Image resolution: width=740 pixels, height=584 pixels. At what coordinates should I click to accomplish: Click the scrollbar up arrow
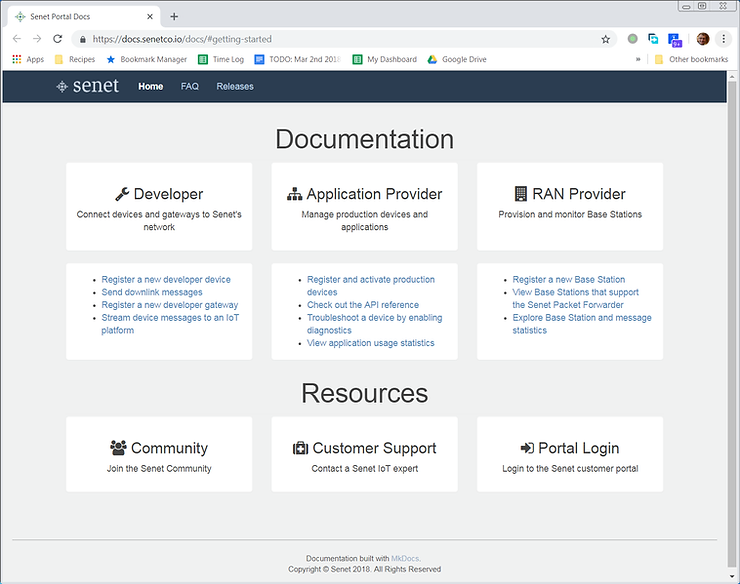[x=732, y=76]
